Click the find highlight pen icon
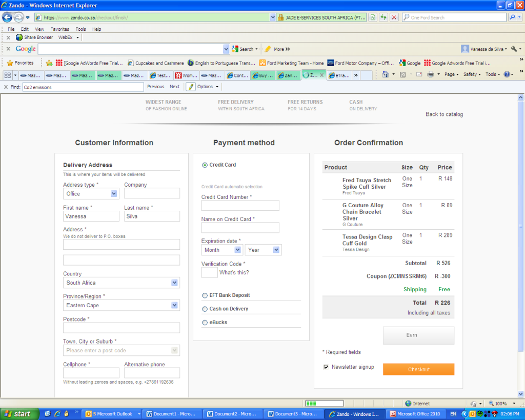Image resolution: width=525 pixels, height=420 pixels. (x=191, y=87)
